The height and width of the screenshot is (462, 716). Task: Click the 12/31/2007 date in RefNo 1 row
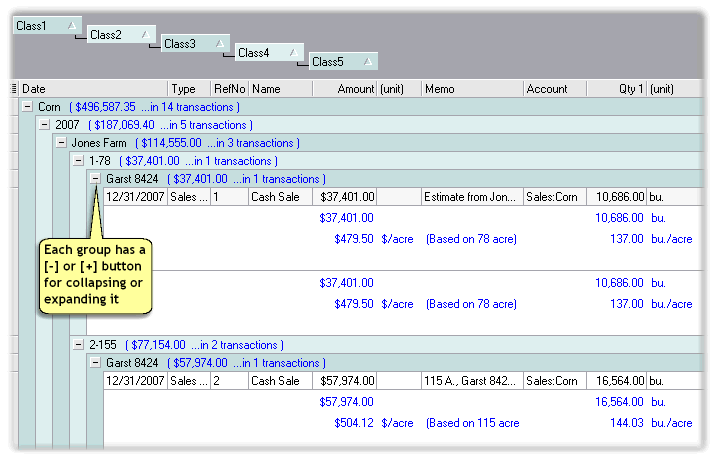136,197
